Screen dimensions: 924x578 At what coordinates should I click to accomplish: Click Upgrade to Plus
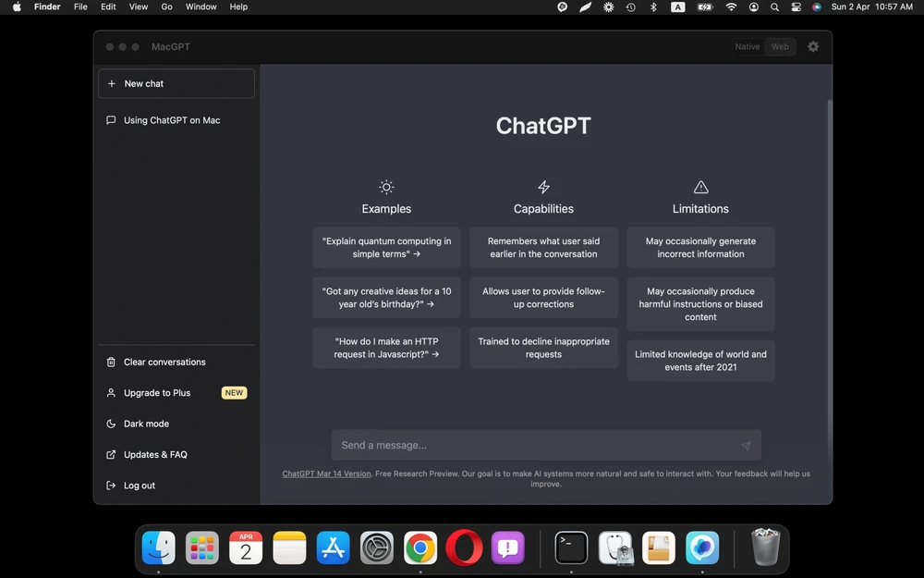(x=176, y=393)
